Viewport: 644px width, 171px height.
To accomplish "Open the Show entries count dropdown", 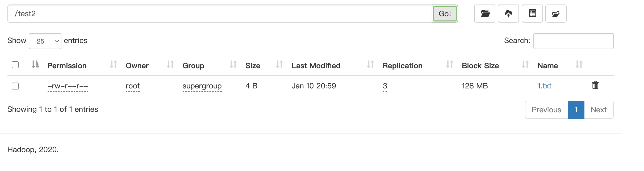I will [45, 41].
